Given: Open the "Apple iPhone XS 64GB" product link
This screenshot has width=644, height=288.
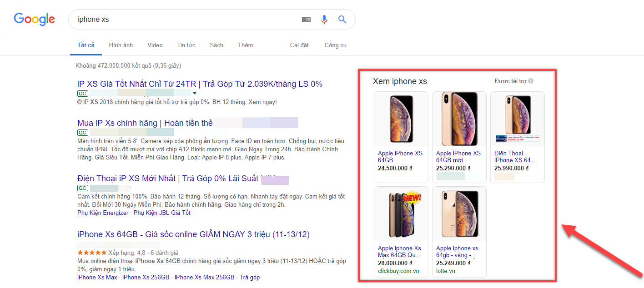Looking at the screenshot, I should pos(397,156).
